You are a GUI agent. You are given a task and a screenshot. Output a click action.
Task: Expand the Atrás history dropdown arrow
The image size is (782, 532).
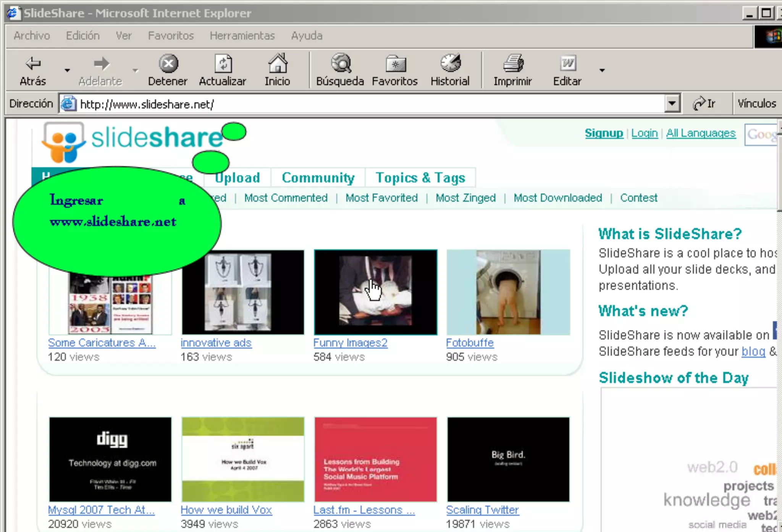tap(67, 70)
